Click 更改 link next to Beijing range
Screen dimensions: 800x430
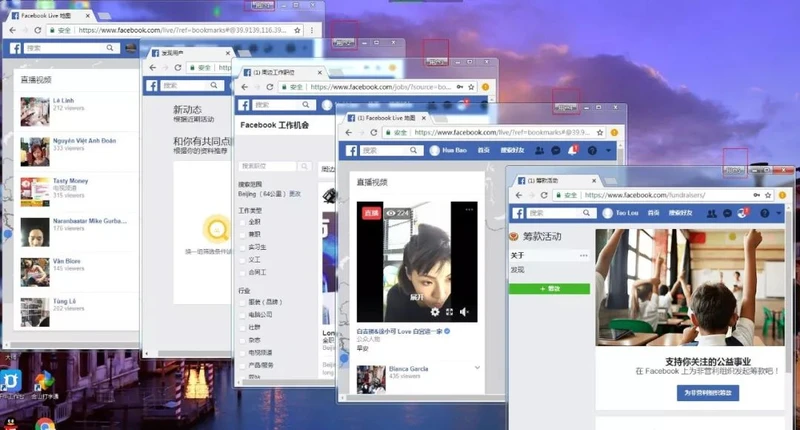(x=295, y=194)
